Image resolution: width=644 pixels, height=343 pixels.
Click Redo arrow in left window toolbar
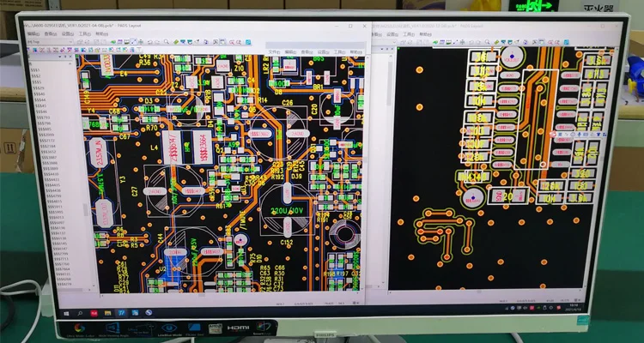coord(157,42)
